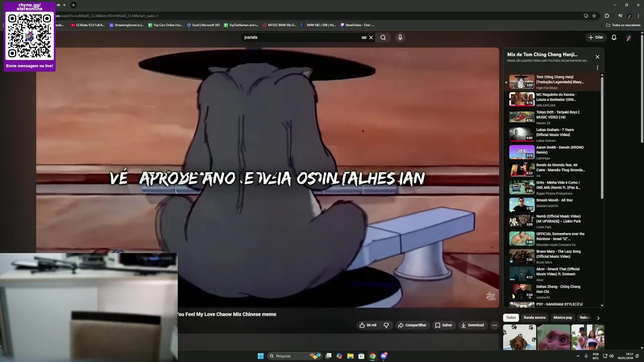This screenshot has width=644, height=362.
Task: Open the StereOnline - Chat bookmark
Action: pyautogui.click(x=358, y=25)
